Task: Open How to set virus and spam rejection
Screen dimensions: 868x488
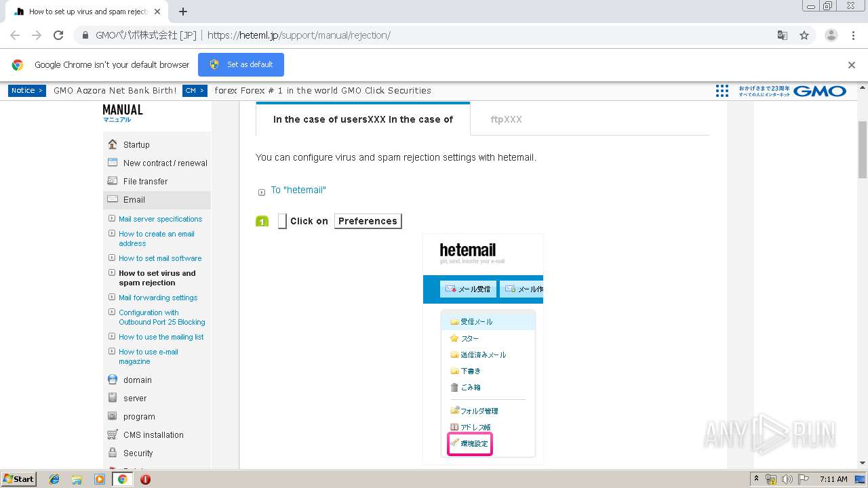Action: 157,278
